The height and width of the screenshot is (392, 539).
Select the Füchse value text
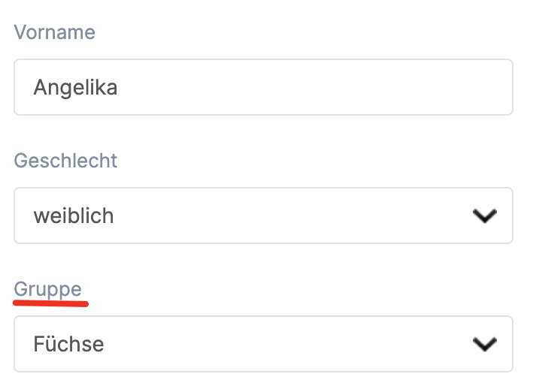[x=68, y=344]
